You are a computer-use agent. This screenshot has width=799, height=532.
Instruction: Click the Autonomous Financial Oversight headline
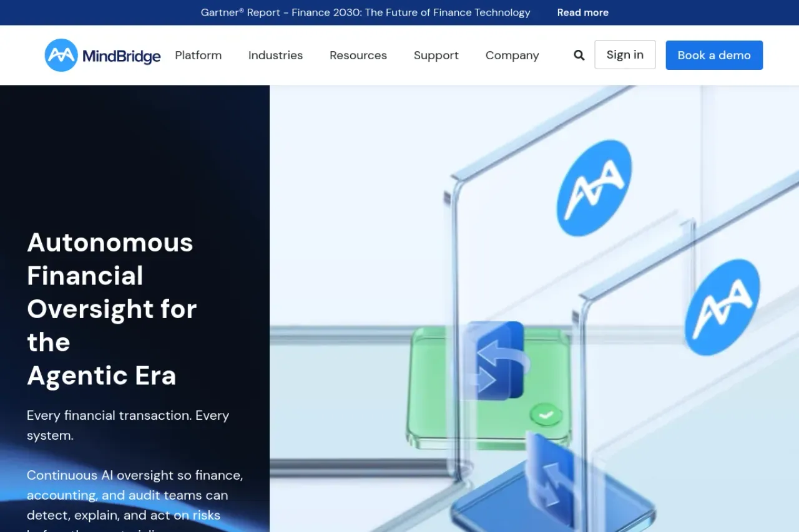click(x=112, y=309)
